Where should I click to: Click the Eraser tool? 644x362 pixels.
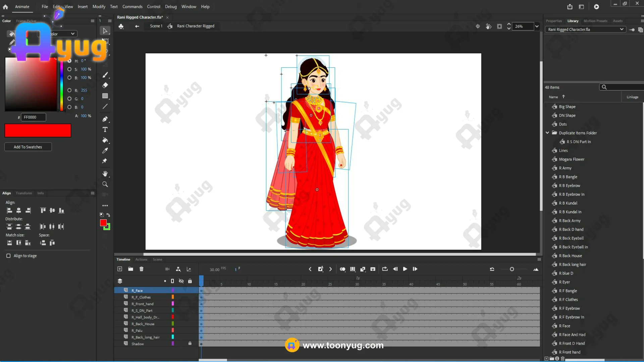[105, 85]
